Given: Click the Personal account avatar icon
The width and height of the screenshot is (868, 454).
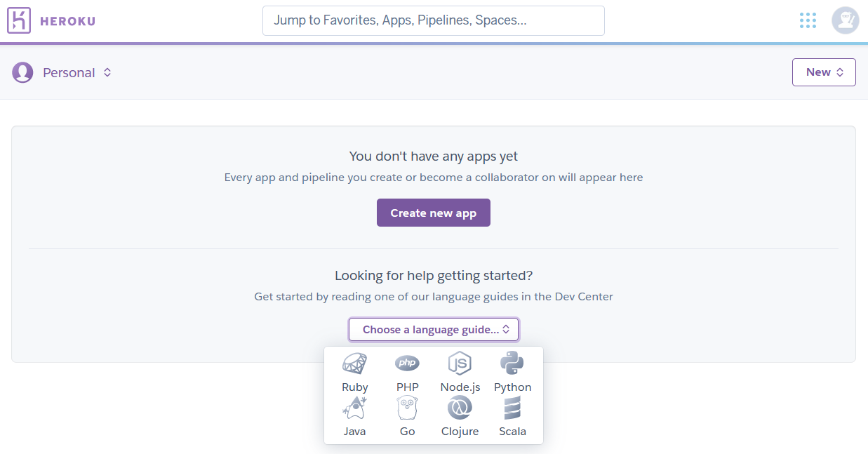Looking at the screenshot, I should tap(22, 72).
